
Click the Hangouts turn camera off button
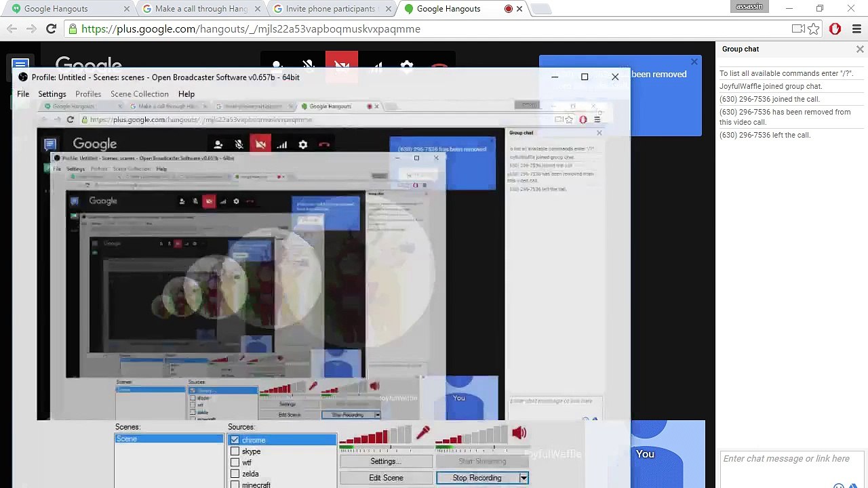341,66
